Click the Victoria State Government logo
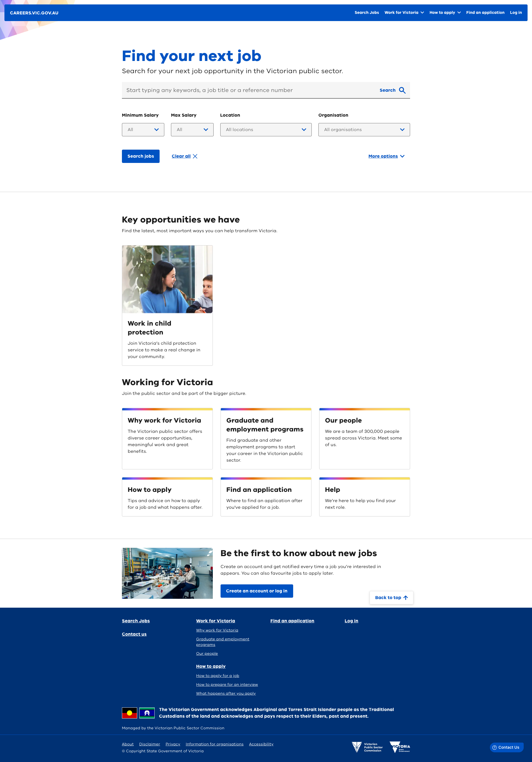Image resolution: width=532 pixels, height=762 pixels. point(400,747)
